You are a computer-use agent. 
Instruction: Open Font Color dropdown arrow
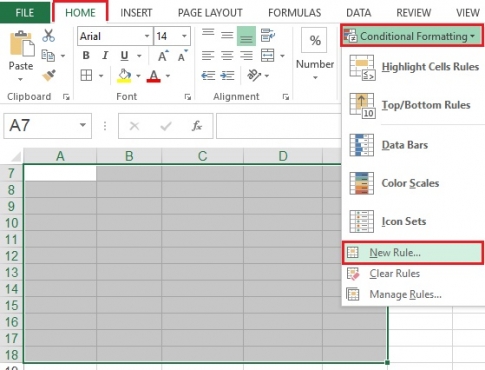[x=168, y=76]
